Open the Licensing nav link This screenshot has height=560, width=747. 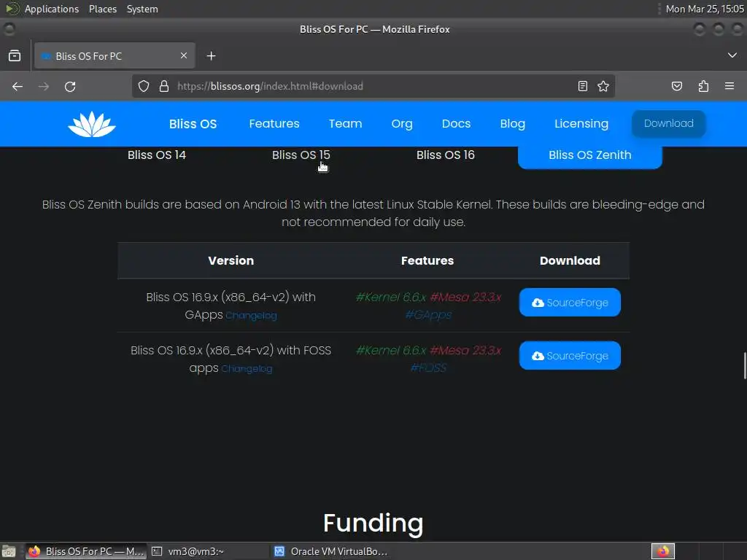581,124
